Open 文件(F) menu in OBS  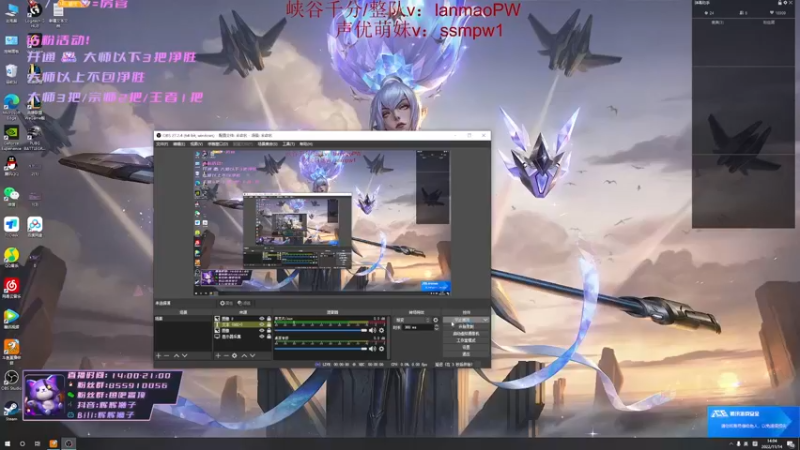coord(162,144)
